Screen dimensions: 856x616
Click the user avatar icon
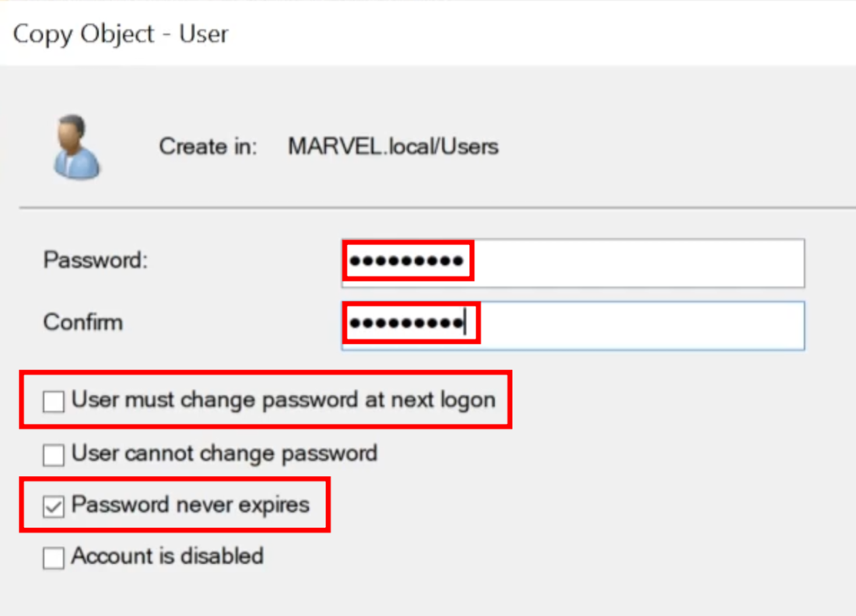click(x=77, y=146)
